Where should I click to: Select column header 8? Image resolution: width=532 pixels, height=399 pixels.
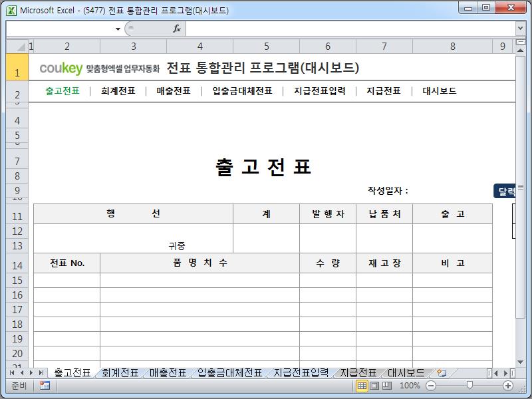(x=453, y=46)
